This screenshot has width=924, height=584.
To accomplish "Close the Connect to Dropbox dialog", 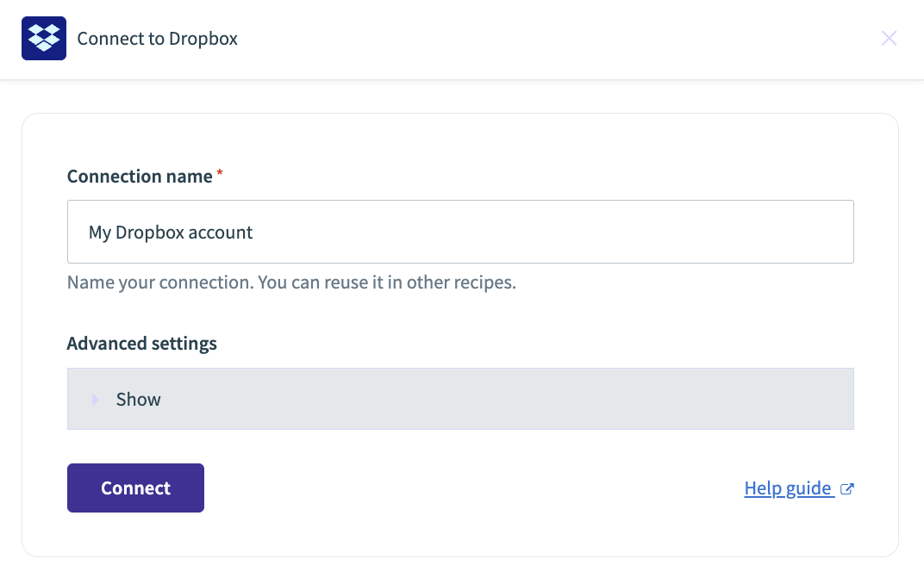I will (x=889, y=38).
